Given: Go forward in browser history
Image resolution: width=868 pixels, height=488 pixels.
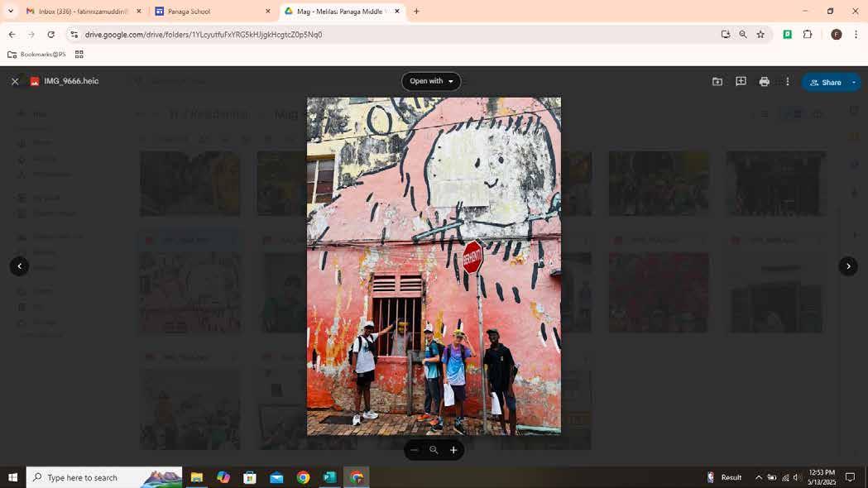Looking at the screenshot, I should click(x=31, y=34).
